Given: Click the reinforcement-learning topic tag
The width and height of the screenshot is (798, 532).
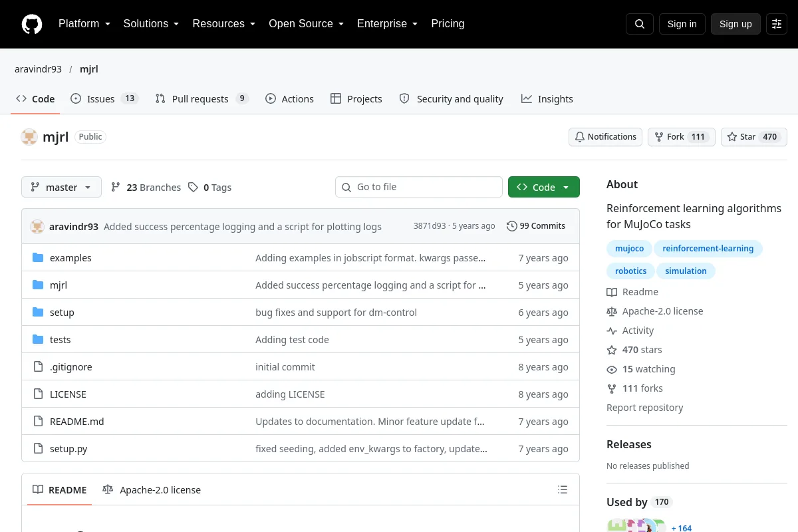Looking at the screenshot, I should (708, 249).
